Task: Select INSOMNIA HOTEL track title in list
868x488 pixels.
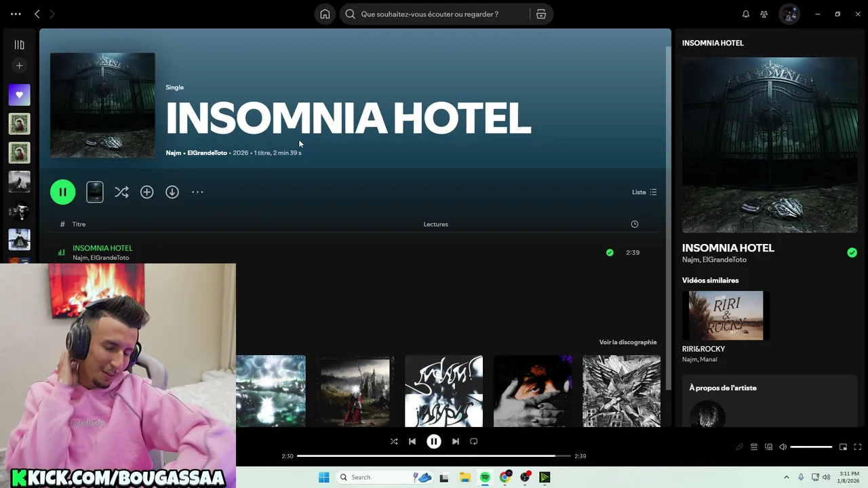Action: coord(102,248)
